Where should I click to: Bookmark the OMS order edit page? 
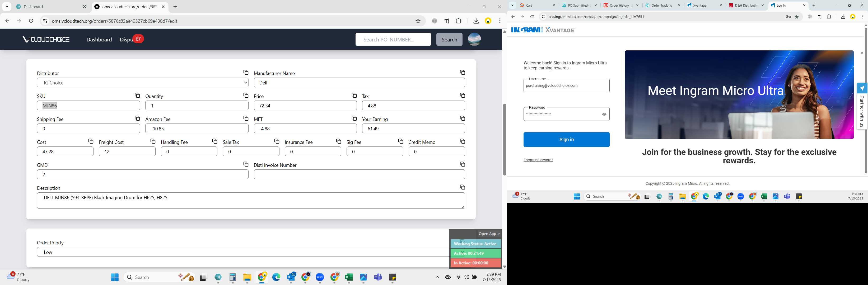(418, 21)
